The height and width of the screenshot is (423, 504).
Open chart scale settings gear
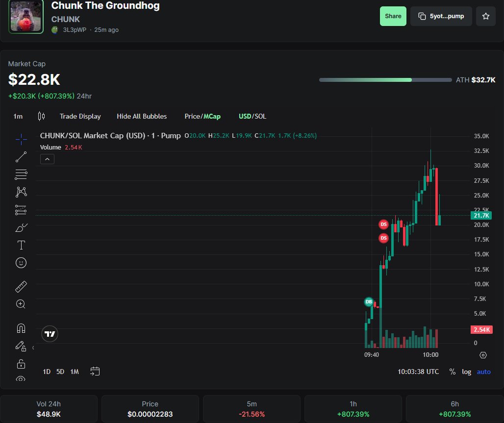pos(483,355)
